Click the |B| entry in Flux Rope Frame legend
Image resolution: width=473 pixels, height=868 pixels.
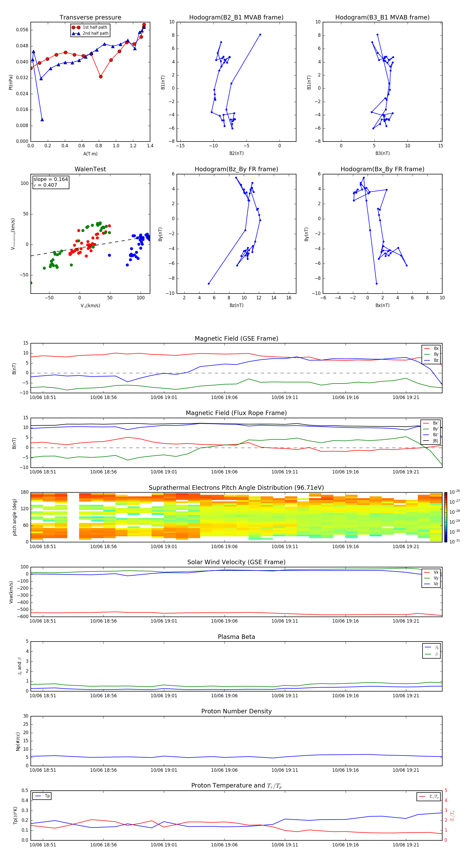click(431, 441)
